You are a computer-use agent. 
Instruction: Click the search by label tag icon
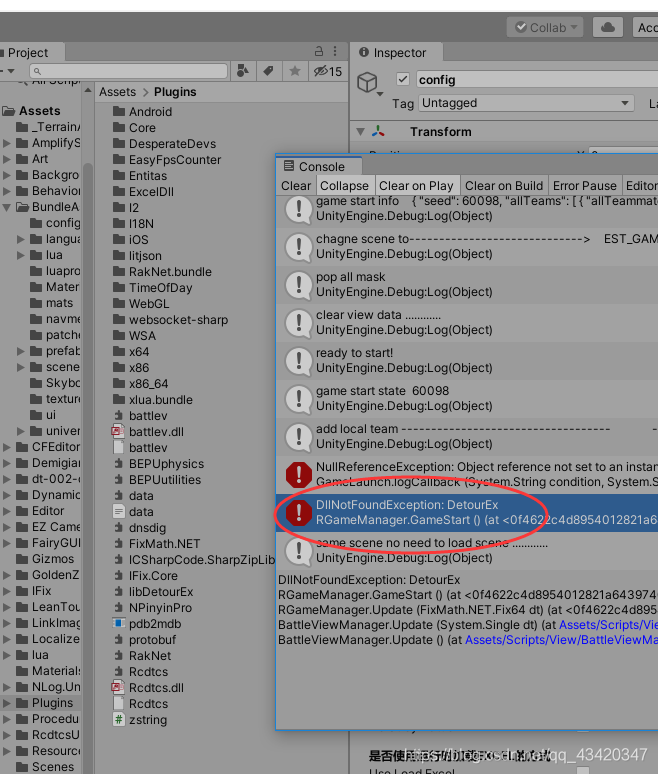pyautogui.click(x=269, y=71)
